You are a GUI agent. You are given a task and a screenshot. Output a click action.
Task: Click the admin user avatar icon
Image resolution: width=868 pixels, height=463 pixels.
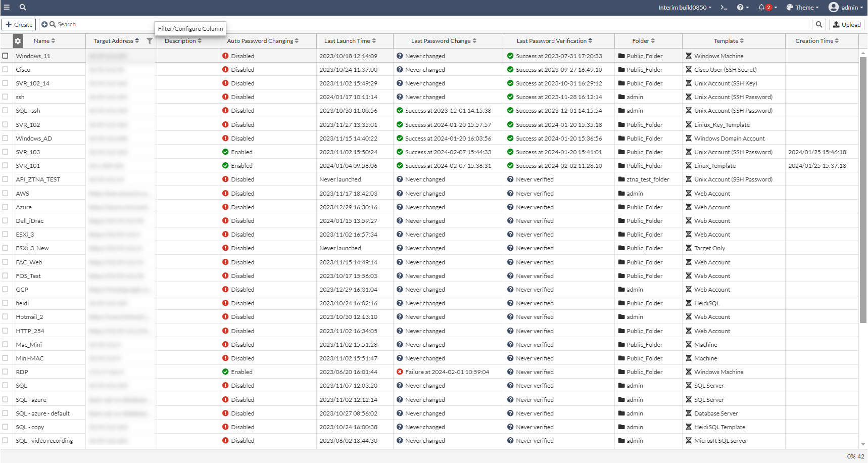pyautogui.click(x=834, y=7)
